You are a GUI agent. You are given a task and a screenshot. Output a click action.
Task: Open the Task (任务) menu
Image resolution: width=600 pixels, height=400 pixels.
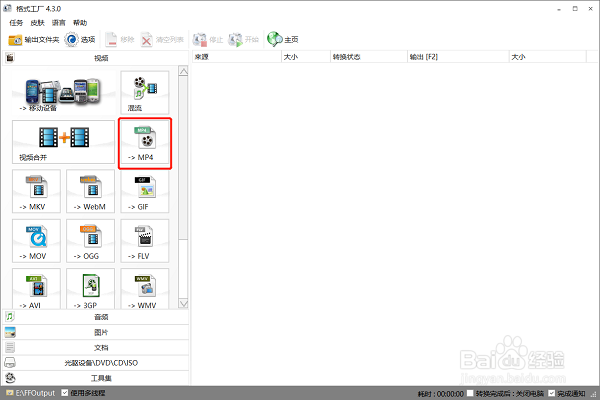[x=16, y=23]
